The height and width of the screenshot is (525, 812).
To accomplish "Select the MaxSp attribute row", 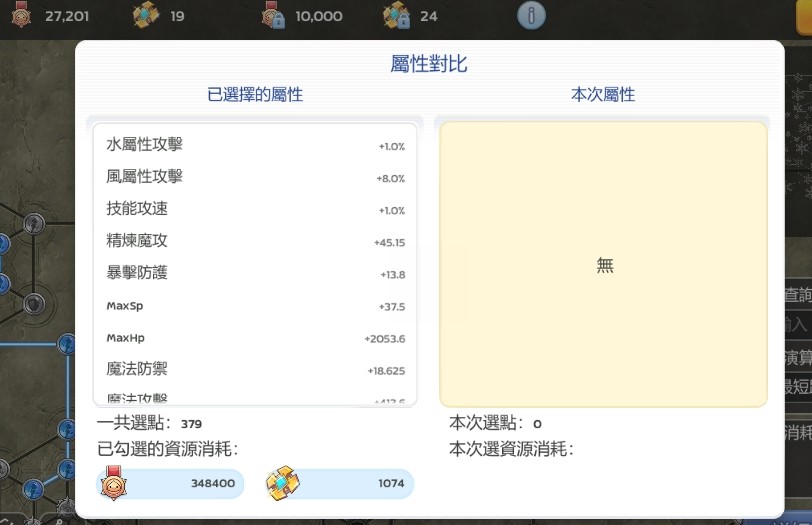I will pos(255,306).
